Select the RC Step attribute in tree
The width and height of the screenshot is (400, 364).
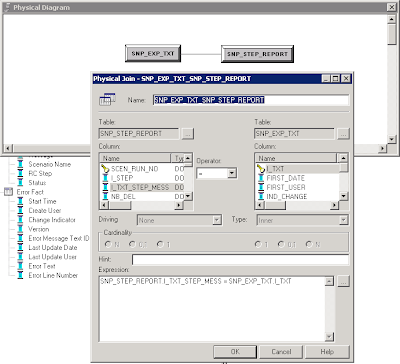coord(40,174)
